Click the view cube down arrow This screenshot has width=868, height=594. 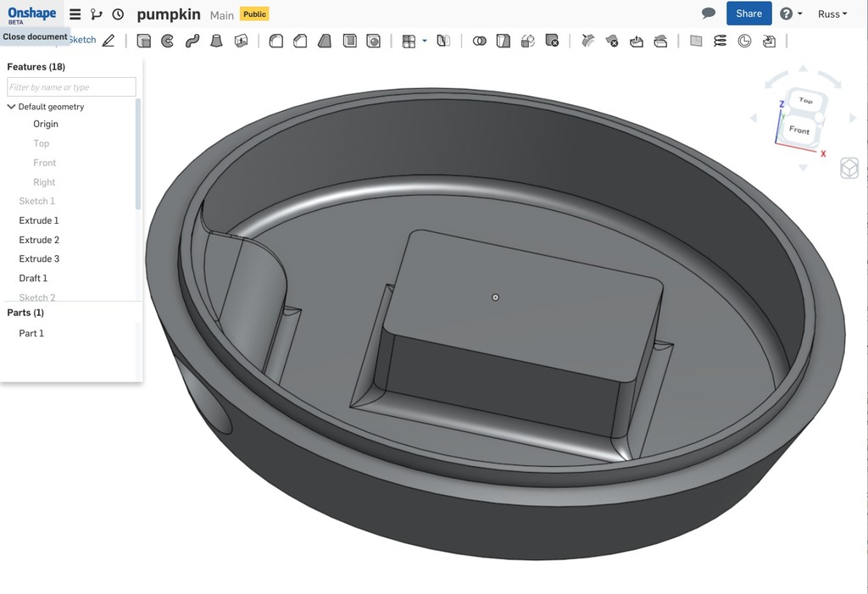[x=803, y=167]
